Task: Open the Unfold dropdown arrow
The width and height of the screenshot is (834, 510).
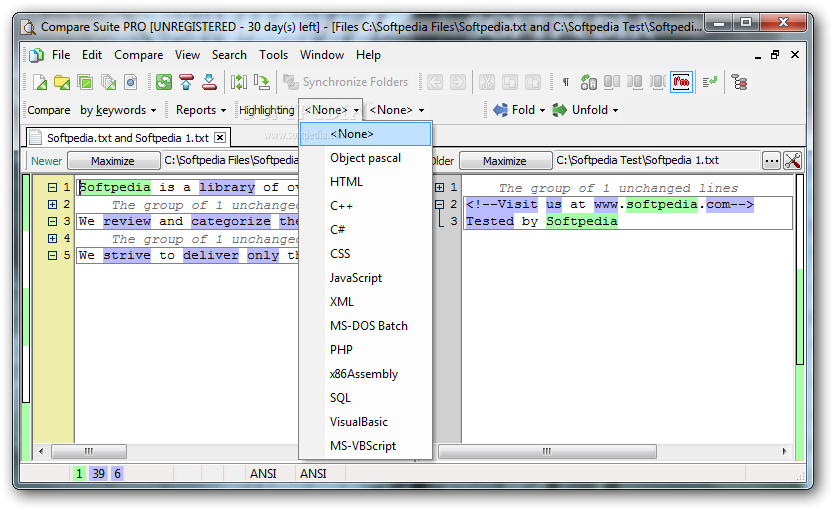Action: [615, 111]
